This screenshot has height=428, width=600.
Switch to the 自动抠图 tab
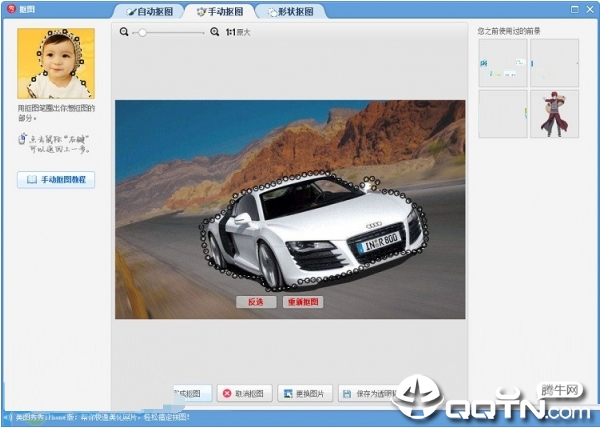[150, 12]
